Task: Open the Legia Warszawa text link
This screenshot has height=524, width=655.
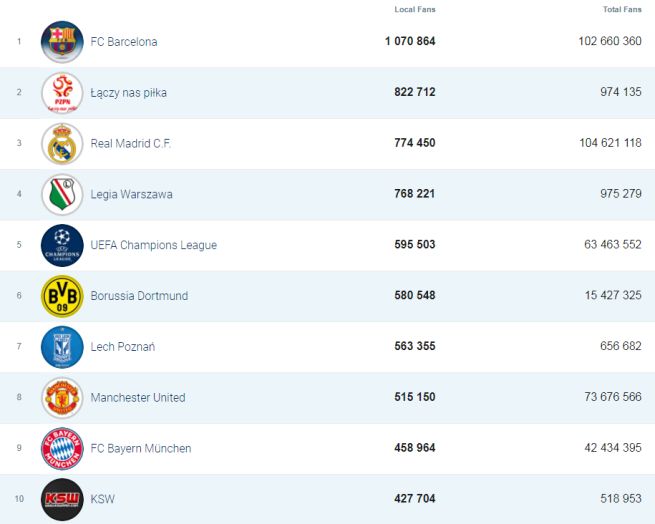Action: pyautogui.click(x=131, y=195)
